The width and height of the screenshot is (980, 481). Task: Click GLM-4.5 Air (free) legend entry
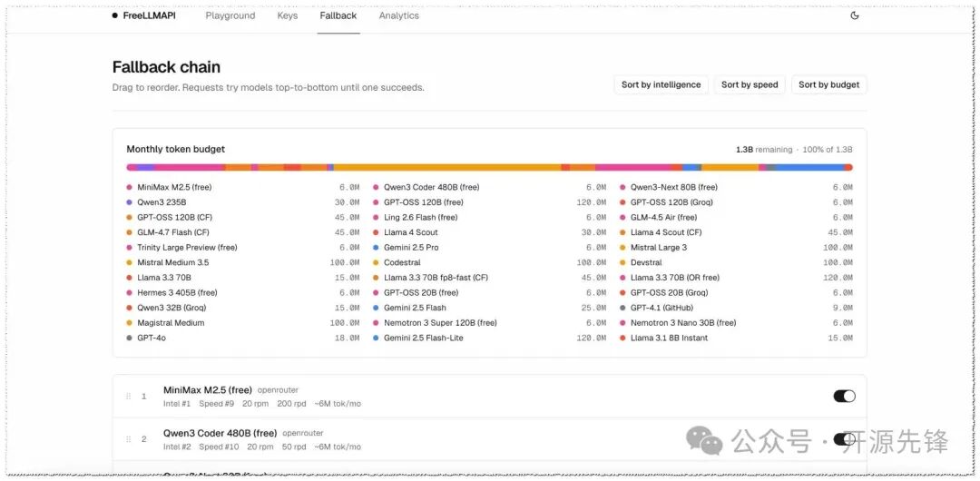click(663, 217)
